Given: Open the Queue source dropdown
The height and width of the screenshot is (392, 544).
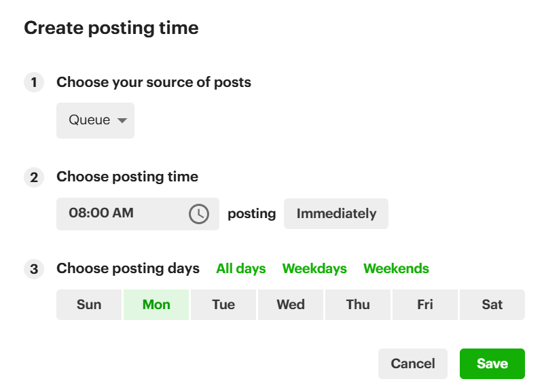Looking at the screenshot, I should [x=95, y=121].
